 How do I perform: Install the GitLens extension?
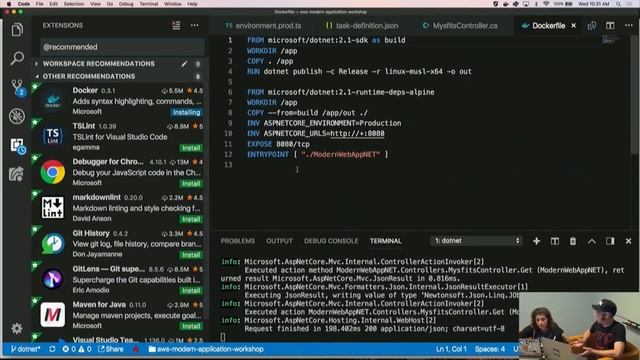191,291
